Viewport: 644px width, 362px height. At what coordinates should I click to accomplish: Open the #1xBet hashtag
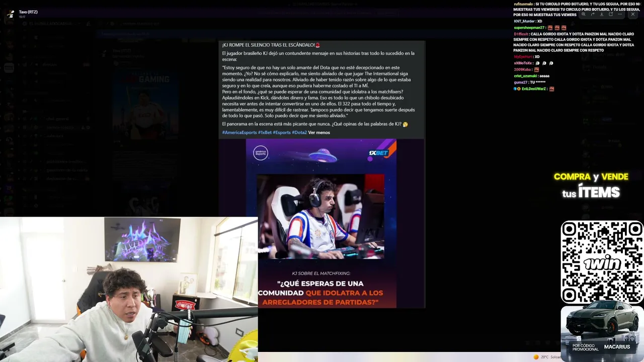click(x=265, y=133)
